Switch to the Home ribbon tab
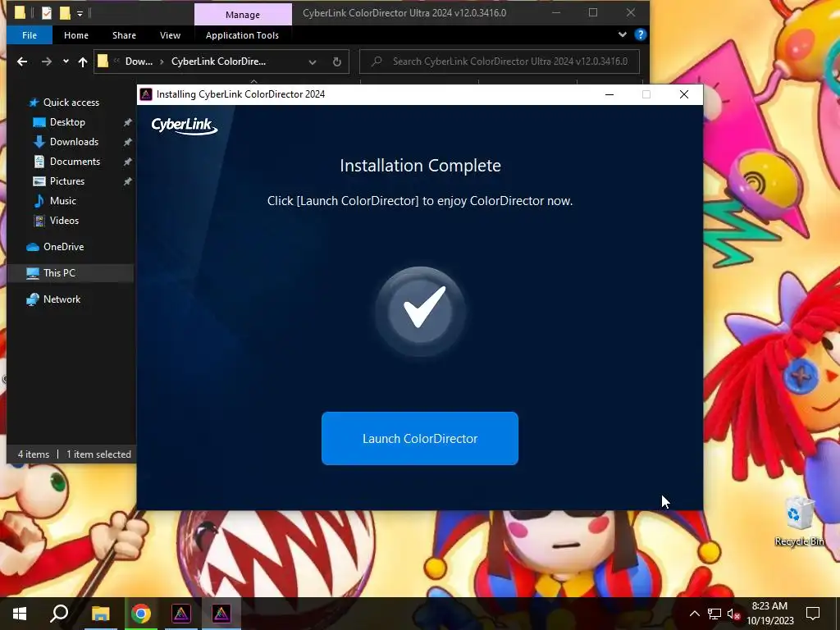 click(76, 34)
